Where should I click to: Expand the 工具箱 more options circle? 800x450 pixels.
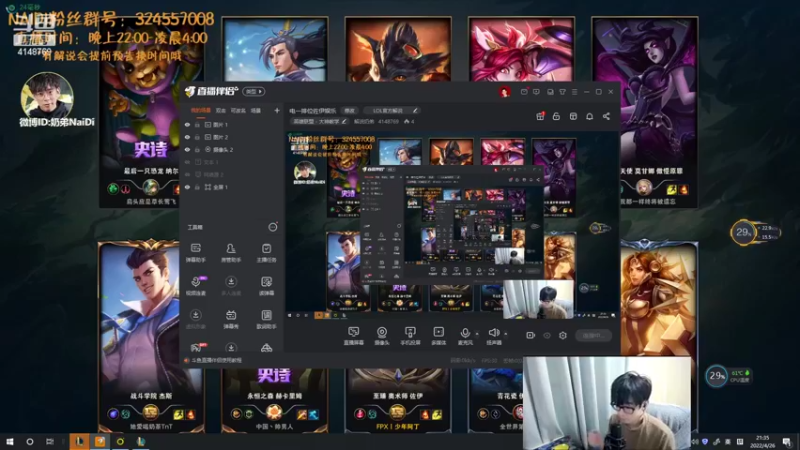coord(273,227)
